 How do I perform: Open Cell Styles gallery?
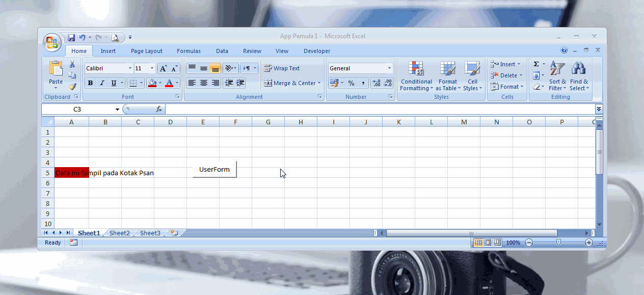472,76
